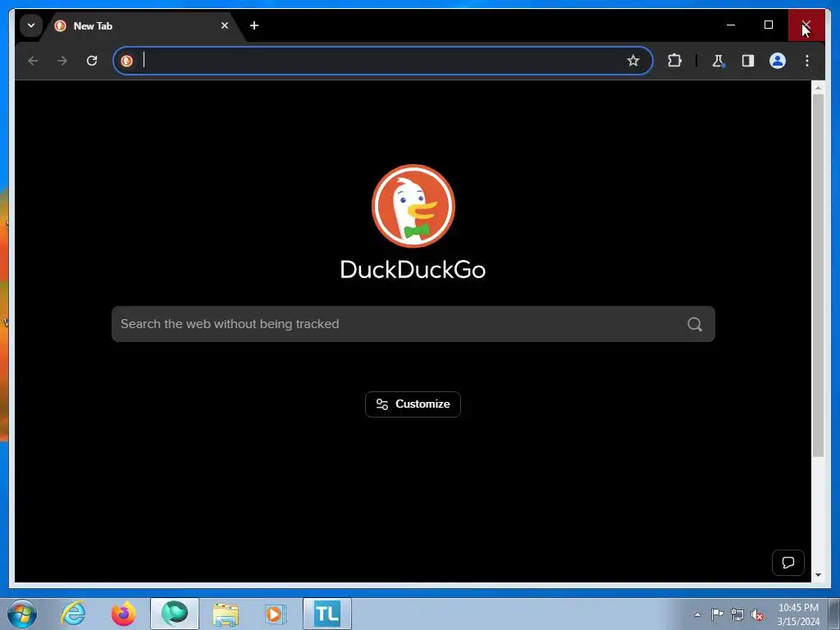Focus the browser address bar
Image resolution: width=840 pixels, height=630 pixels.
pos(383,61)
